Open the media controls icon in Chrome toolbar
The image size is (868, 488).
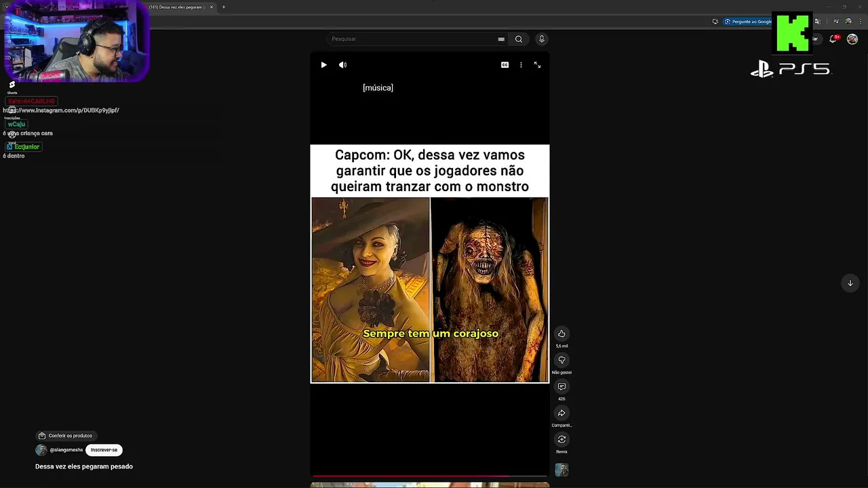pos(836,22)
